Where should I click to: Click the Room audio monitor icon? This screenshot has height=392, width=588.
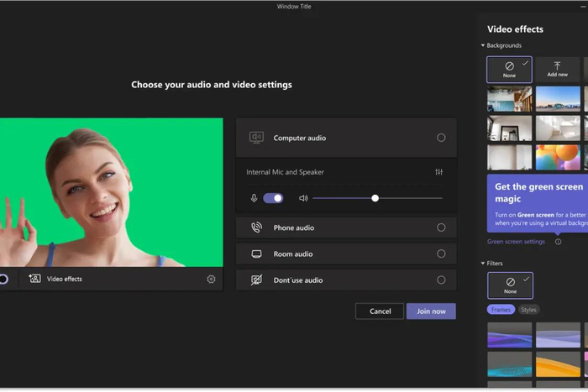coord(256,253)
